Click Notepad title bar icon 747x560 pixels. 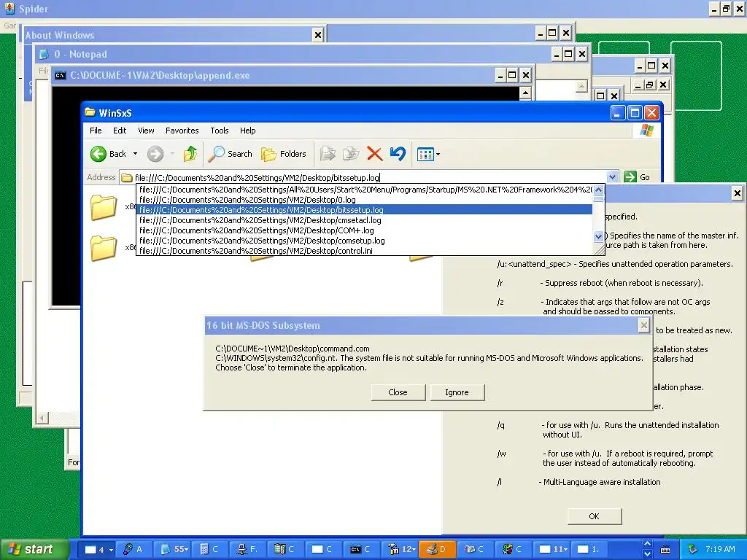pos(44,54)
